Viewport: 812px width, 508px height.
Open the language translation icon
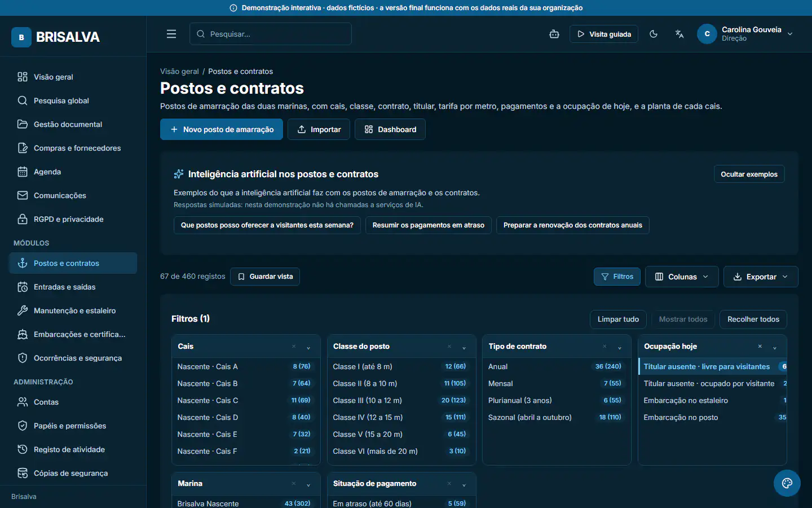point(679,34)
